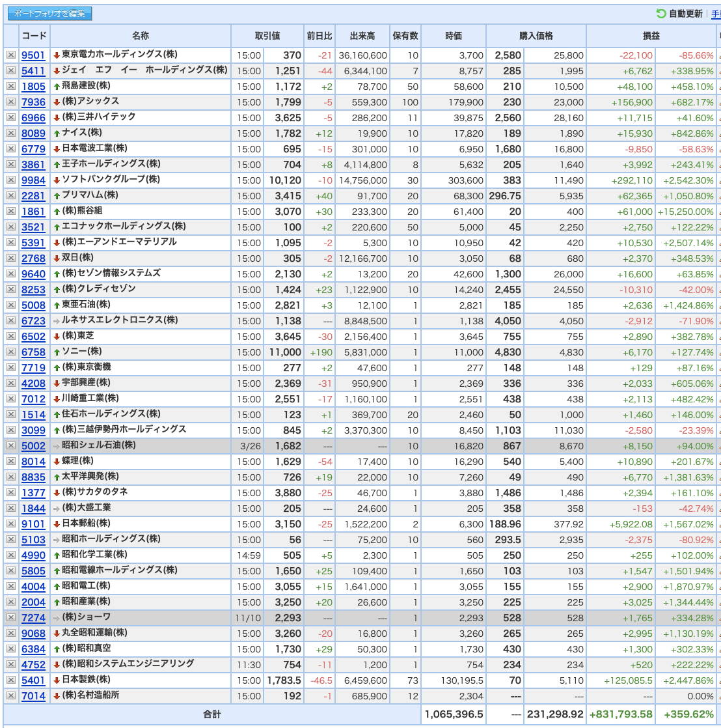
Task: Open stock code link 7936
Action: coord(33,102)
